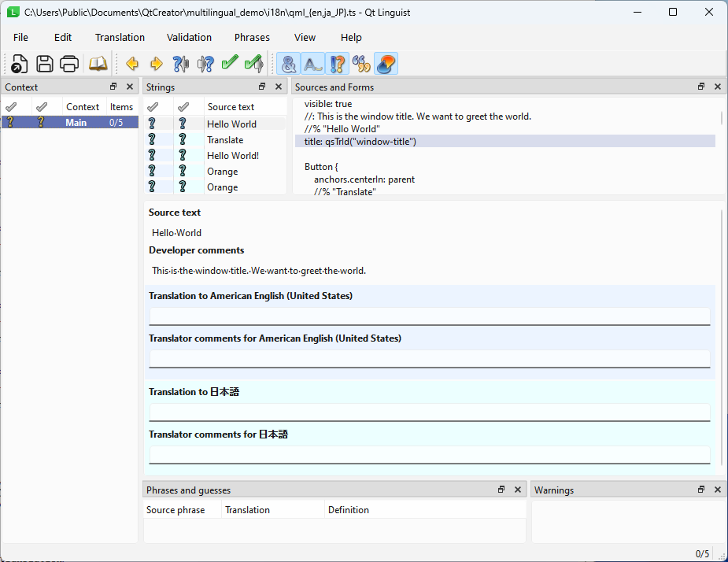The image size is (728, 562).
Task: Click the Translation to American English field
Action: pos(429,316)
